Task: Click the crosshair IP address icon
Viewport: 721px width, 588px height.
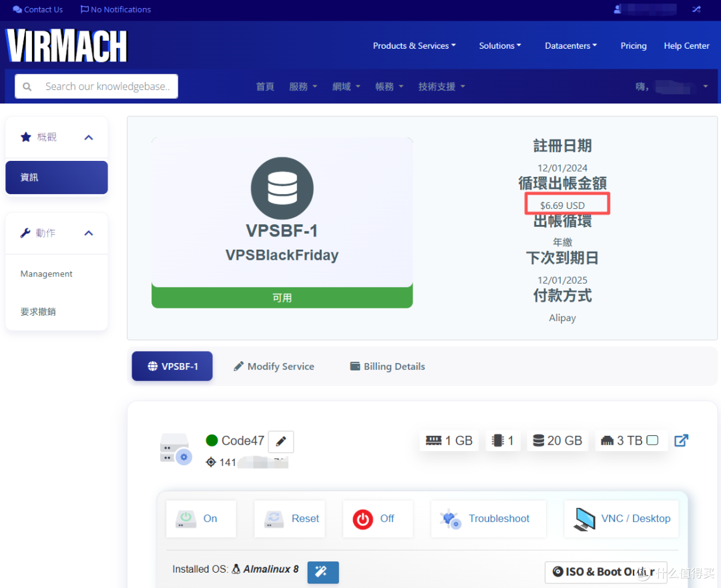Action: 211,462
